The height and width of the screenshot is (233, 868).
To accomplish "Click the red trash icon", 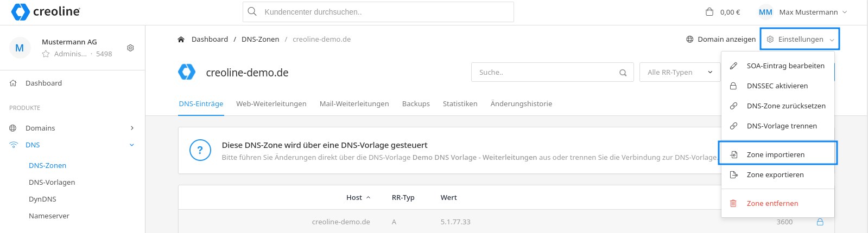I will pyautogui.click(x=733, y=203).
